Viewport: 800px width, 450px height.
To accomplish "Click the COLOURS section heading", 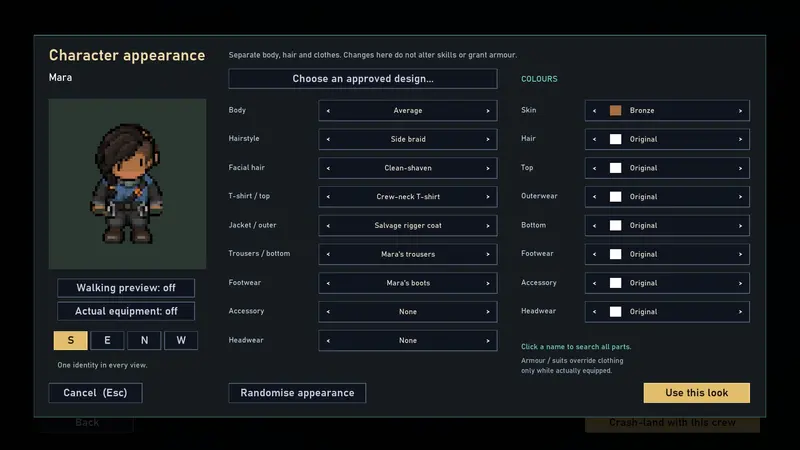I will tap(539, 79).
